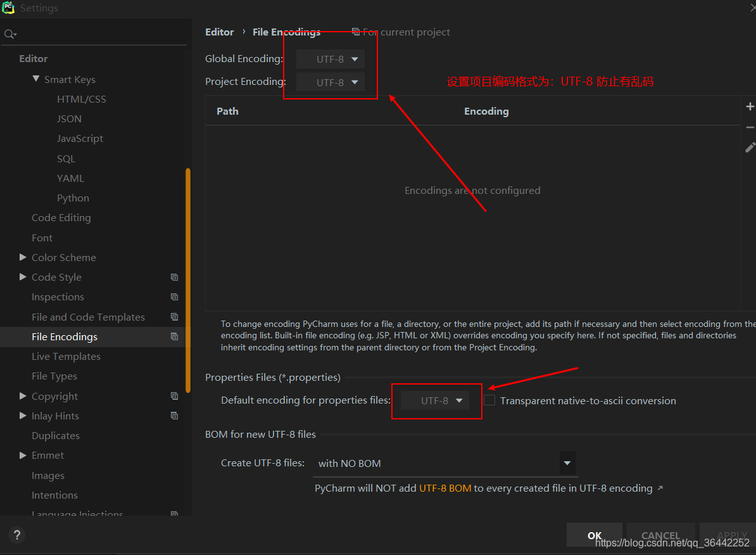Click the add path plus icon
This screenshot has height=555, width=756.
(x=750, y=106)
